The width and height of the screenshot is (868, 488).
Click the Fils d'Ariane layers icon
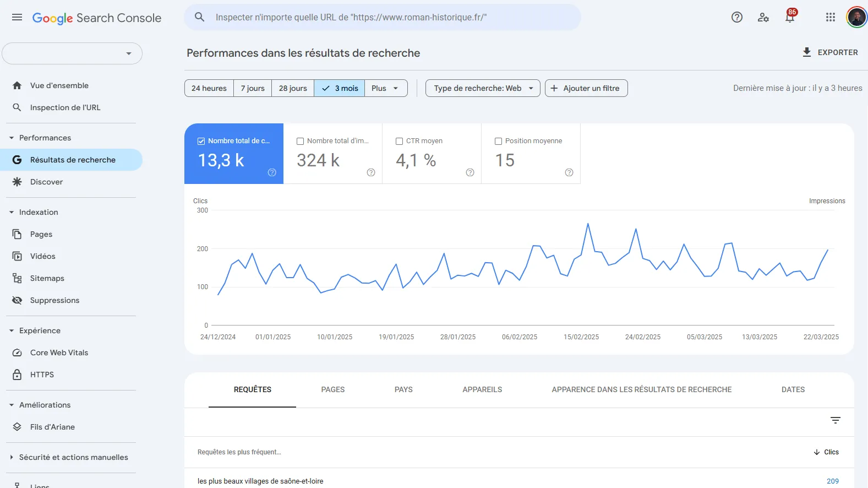(x=17, y=427)
